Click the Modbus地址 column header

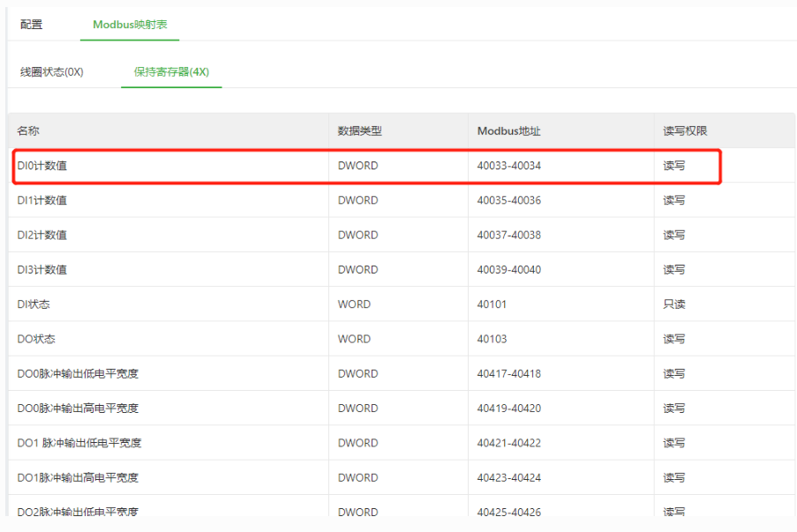[508, 131]
